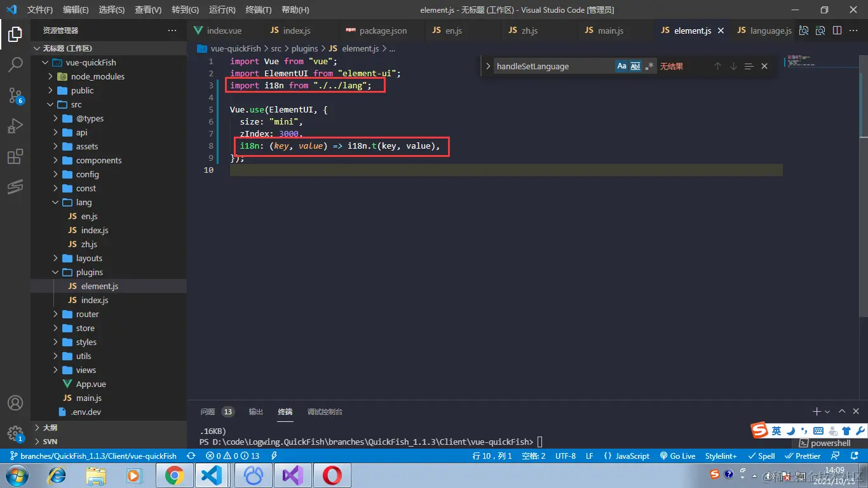
Task: Open Opera browser from the taskbar
Action: [x=331, y=475]
